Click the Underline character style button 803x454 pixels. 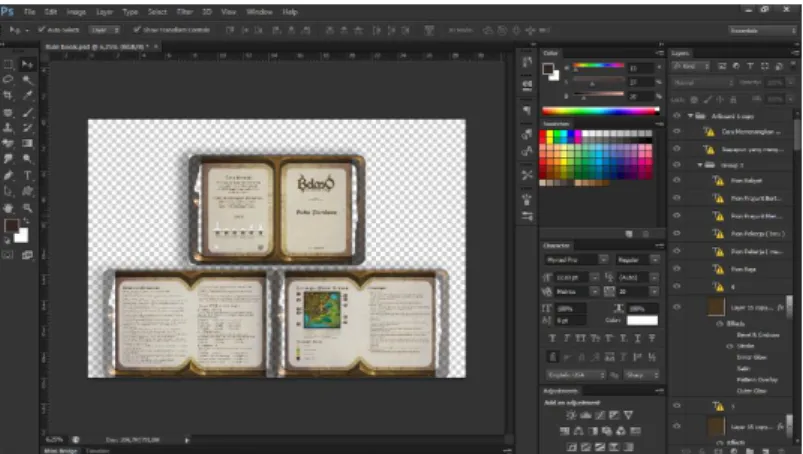pos(638,338)
